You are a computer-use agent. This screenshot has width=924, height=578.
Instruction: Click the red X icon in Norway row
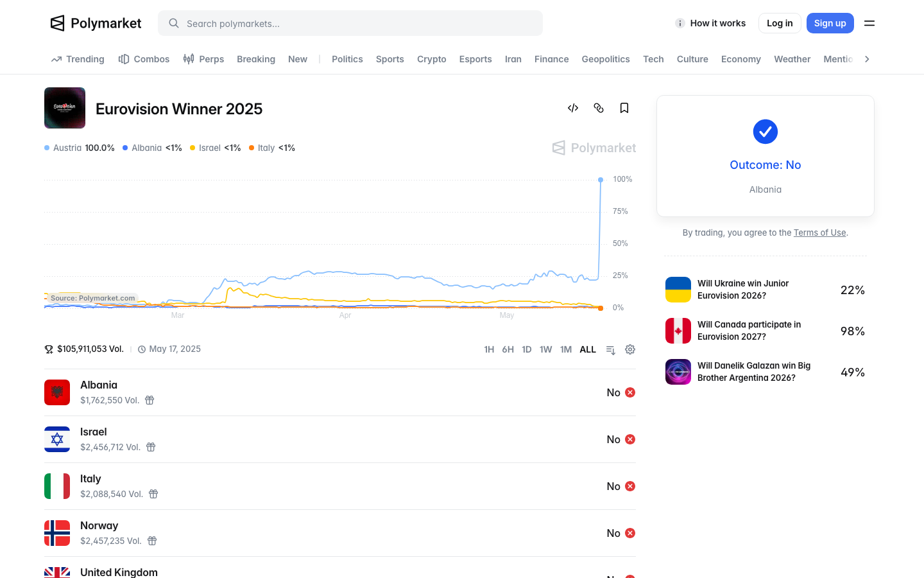(x=630, y=533)
